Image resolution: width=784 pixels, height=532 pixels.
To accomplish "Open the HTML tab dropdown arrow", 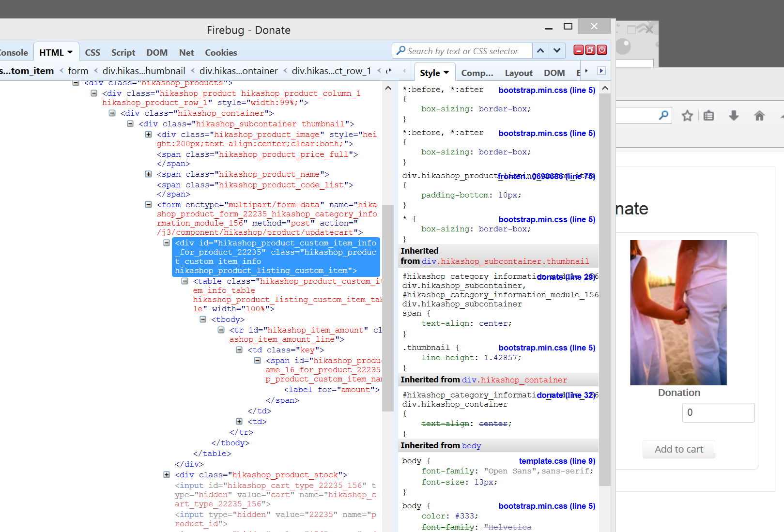I will coord(70,52).
